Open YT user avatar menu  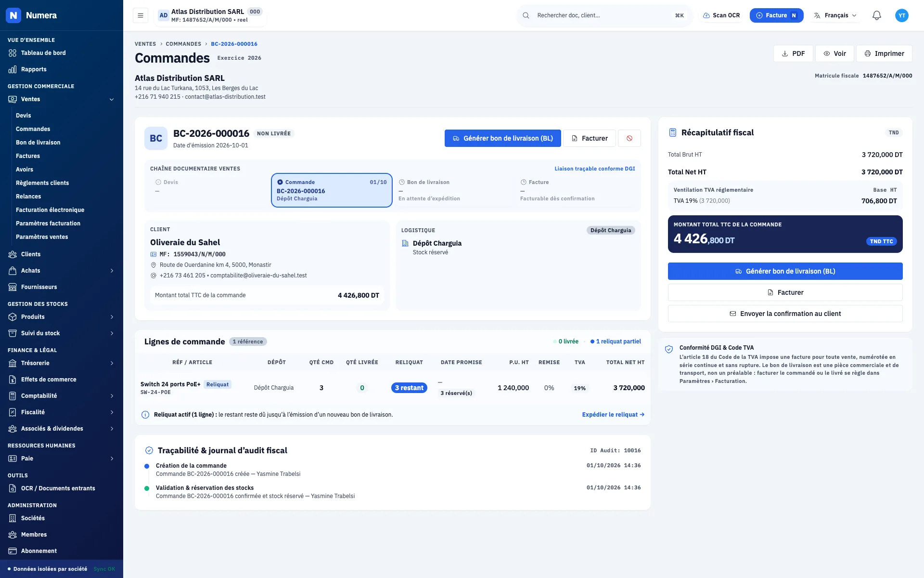tap(901, 15)
